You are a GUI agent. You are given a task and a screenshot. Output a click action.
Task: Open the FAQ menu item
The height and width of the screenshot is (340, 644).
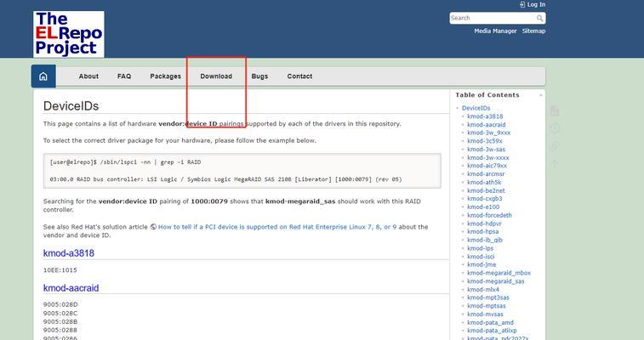click(x=124, y=76)
